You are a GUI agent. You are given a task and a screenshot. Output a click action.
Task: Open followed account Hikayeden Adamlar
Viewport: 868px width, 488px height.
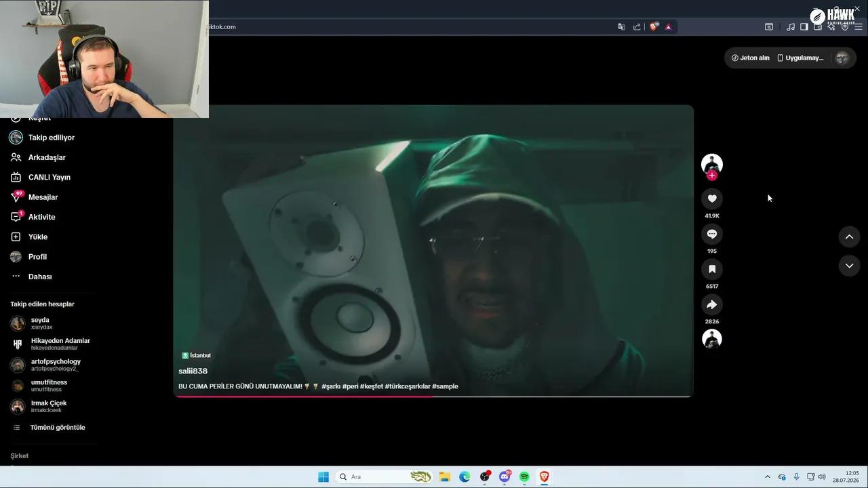[51, 344]
